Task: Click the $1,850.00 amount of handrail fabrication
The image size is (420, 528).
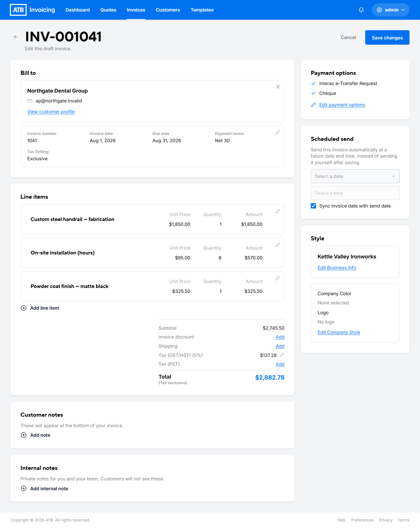Action: point(252,224)
